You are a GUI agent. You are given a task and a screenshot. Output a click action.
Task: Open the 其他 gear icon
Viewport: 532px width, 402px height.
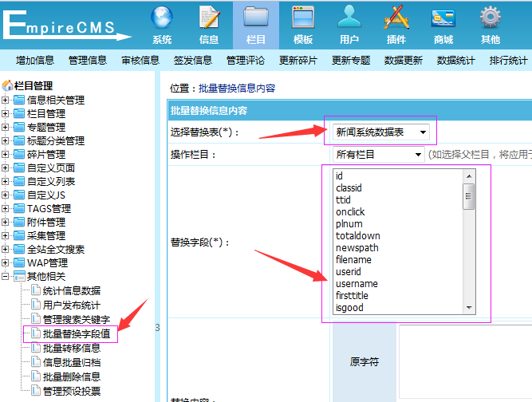click(x=491, y=18)
